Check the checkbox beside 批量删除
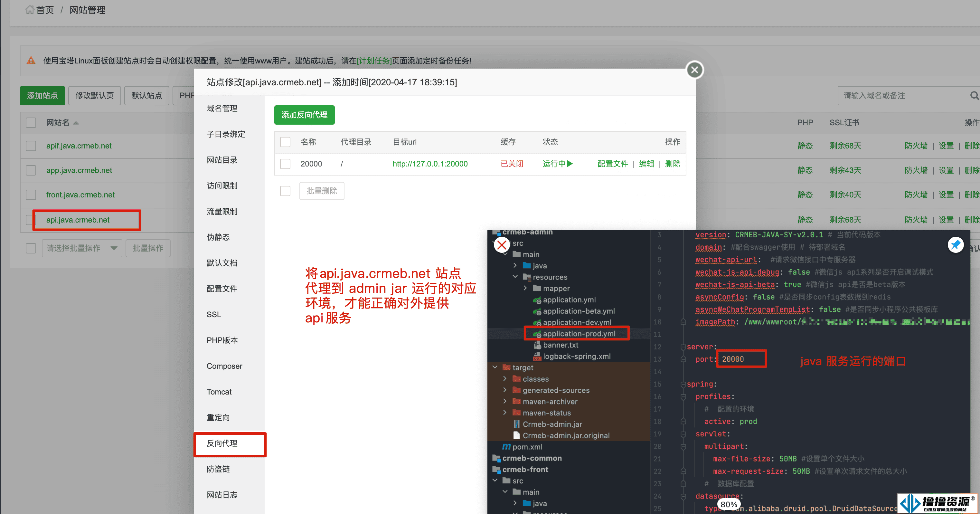Image resolution: width=980 pixels, height=514 pixels. point(285,191)
